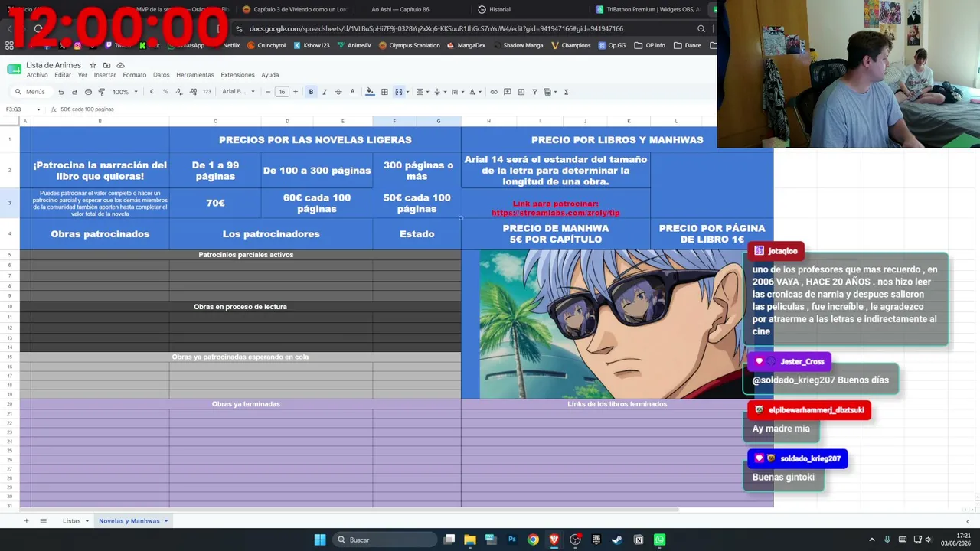
Task: Undo the last action in Sheets toolbar
Action: pos(61,92)
